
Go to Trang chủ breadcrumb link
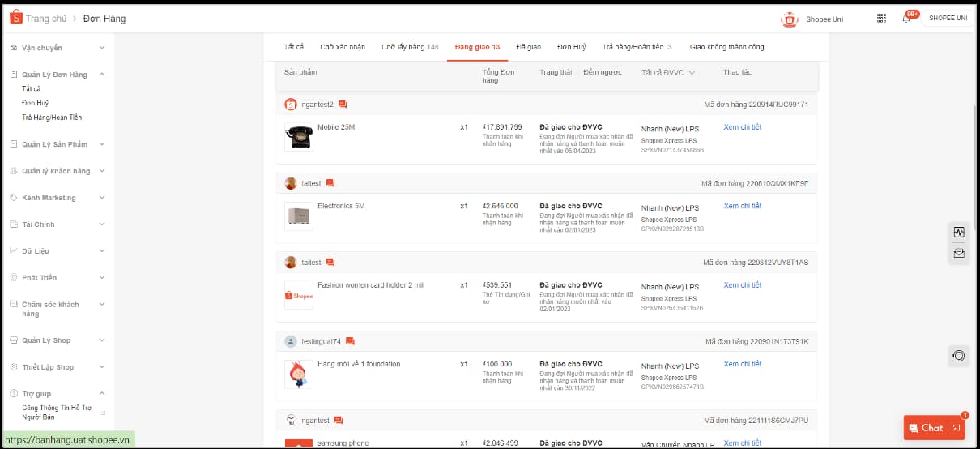pyautogui.click(x=46, y=19)
